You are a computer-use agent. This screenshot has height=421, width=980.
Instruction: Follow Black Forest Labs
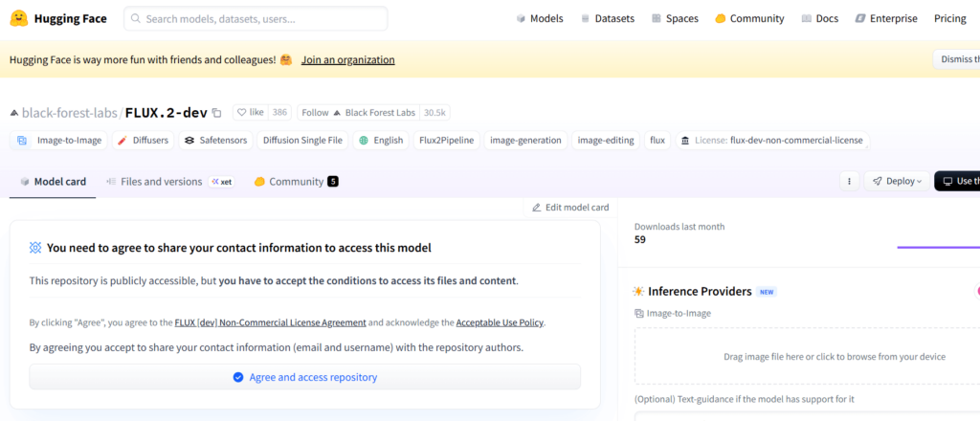click(315, 112)
